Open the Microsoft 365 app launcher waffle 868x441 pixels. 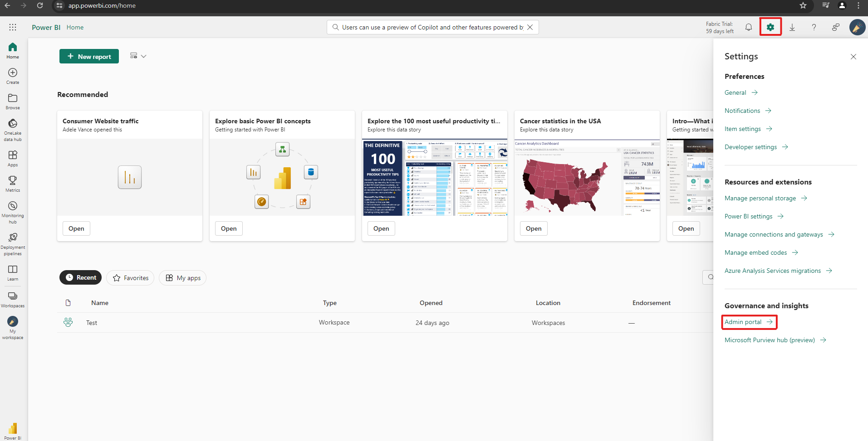(13, 27)
